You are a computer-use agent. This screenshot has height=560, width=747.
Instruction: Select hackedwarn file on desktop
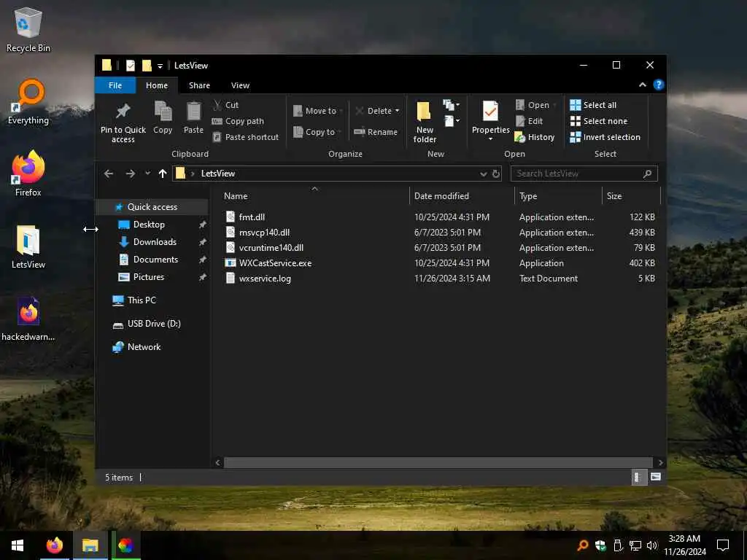coord(28,319)
